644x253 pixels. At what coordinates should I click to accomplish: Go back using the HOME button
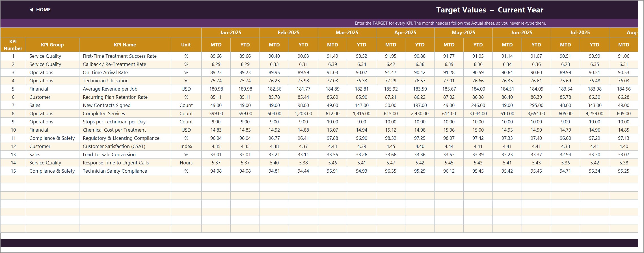tap(40, 10)
